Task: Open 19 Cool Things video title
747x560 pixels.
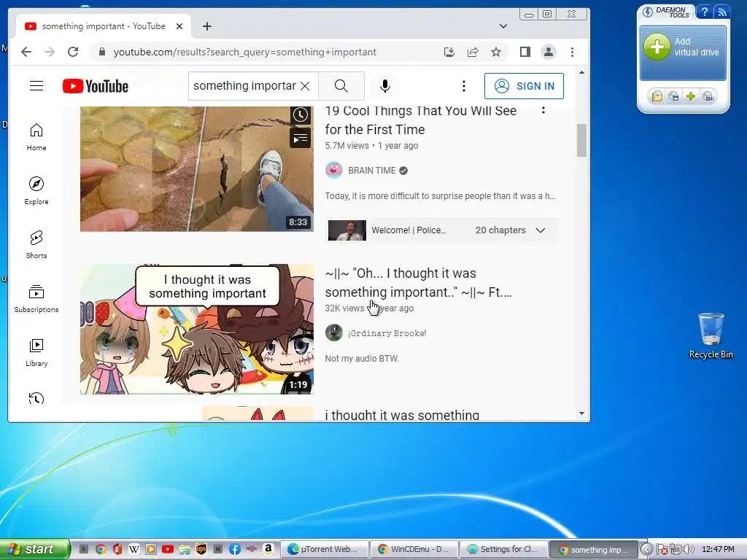Action: (x=421, y=120)
